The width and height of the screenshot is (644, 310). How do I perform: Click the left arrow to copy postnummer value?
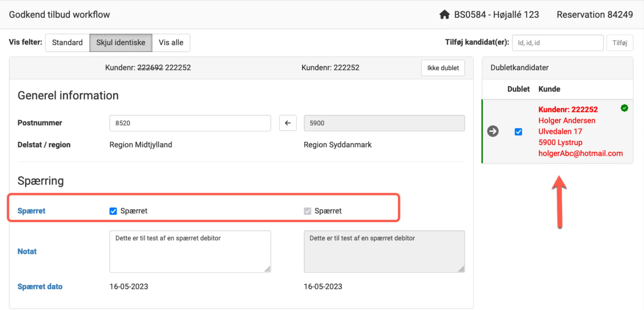click(x=287, y=123)
